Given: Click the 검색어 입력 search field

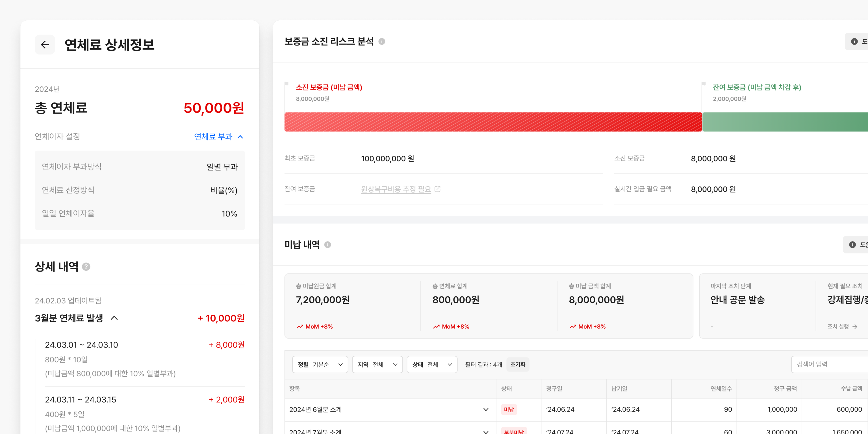Looking at the screenshot, I should (x=829, y=364).
